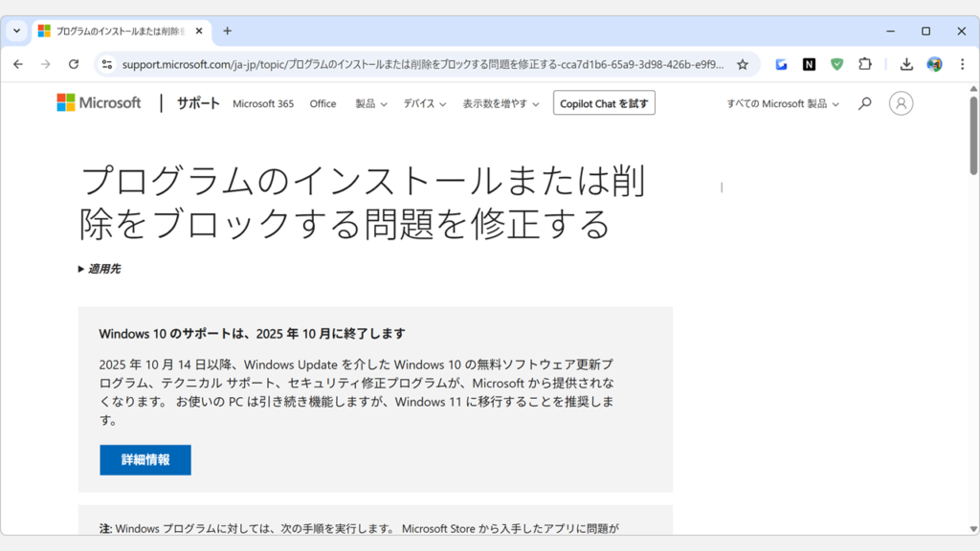Click the Microsoft logo
The height and width of the screenshot is (551, 980).
pos(99,102)
